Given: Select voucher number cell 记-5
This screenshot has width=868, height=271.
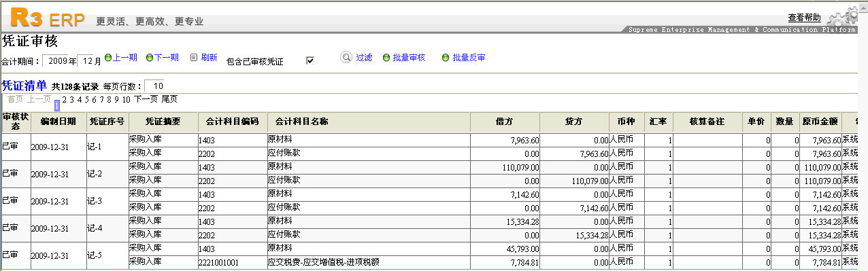Looking at the screenshot, I should pyautogui.click(x=107, y=255).
